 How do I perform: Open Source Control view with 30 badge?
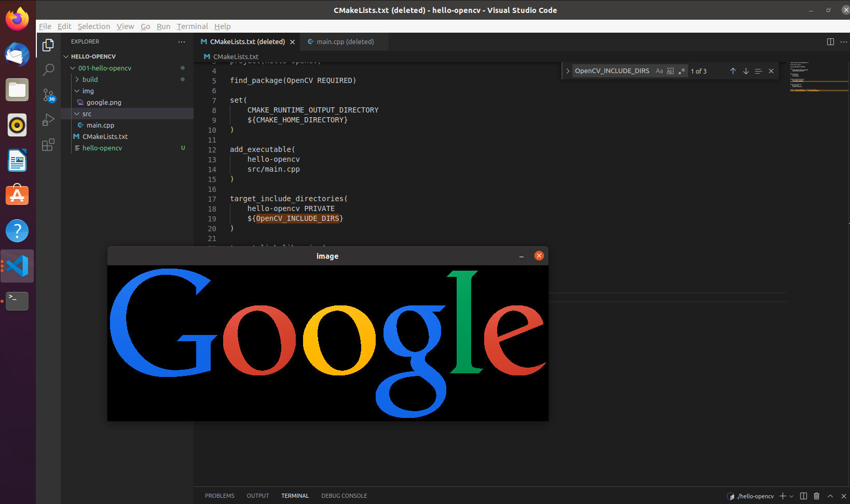48,95
